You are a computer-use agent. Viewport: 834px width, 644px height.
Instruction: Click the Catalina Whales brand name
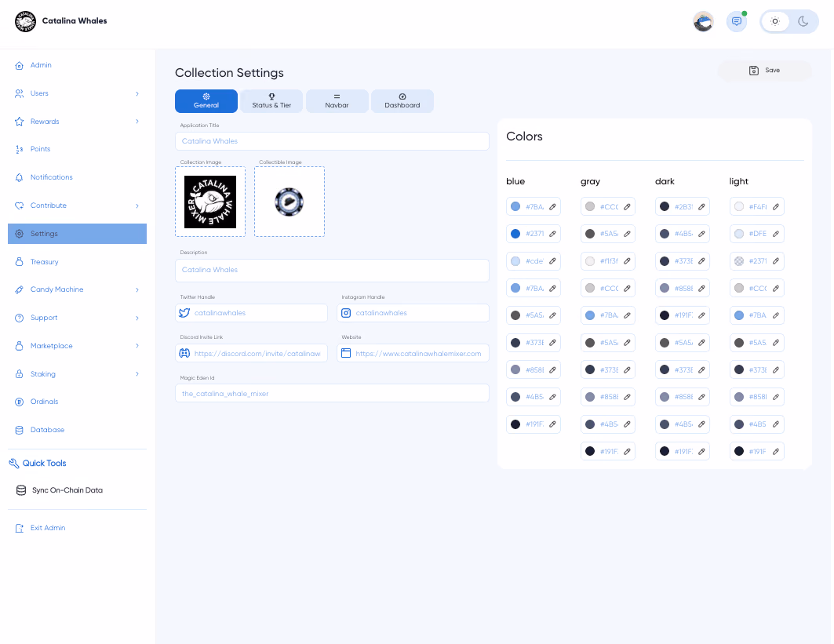(x=75, y=20)
